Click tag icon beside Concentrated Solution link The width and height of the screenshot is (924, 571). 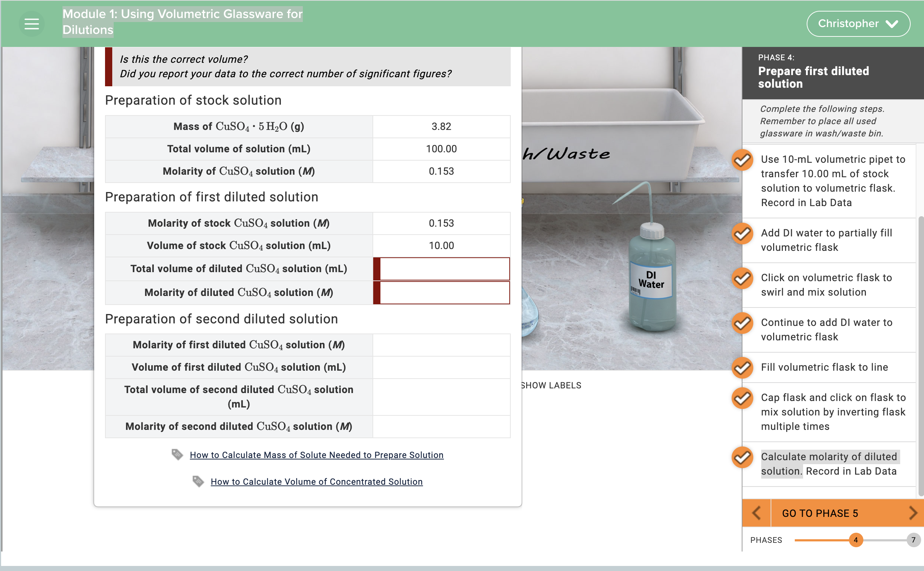198,481
